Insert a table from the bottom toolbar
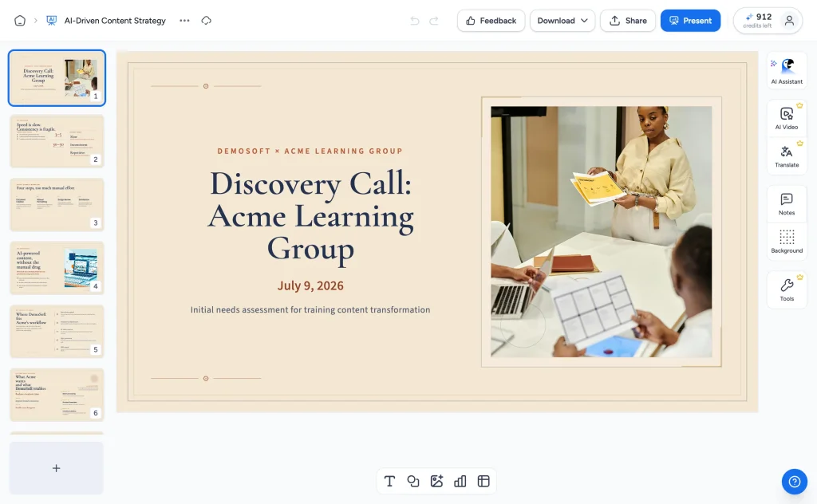The height and width of the screenshot is (504, 817). tap(483, 481)
